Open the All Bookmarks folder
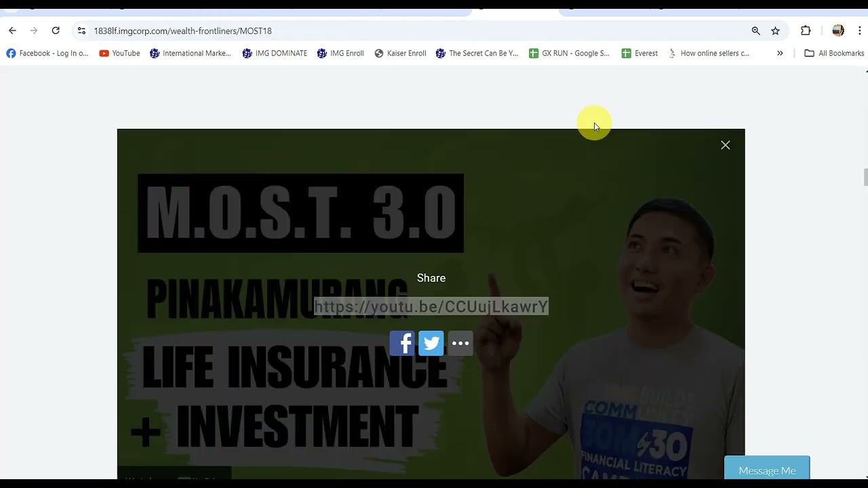 point(834,53)
